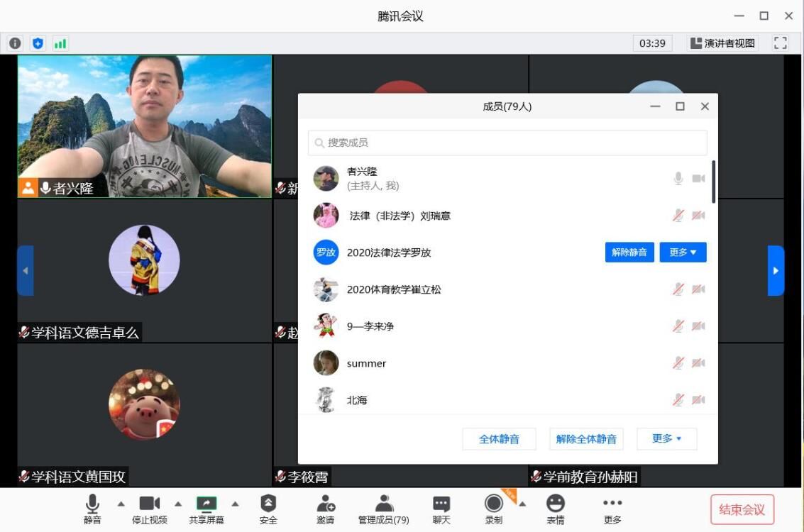Toggle the Mute (静音) microphone button
This screenshot has height=532, width=804.
pos(92,504)
